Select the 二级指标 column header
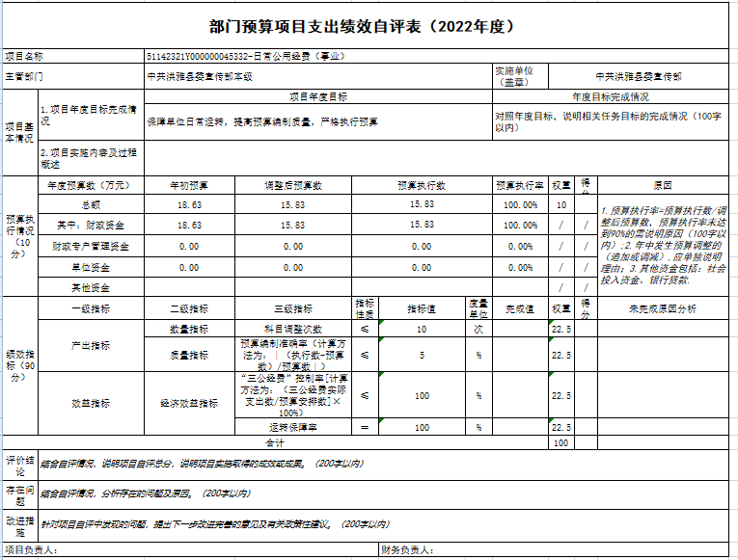This screenshot has height=560, width=738. click(x=189, y=308)
